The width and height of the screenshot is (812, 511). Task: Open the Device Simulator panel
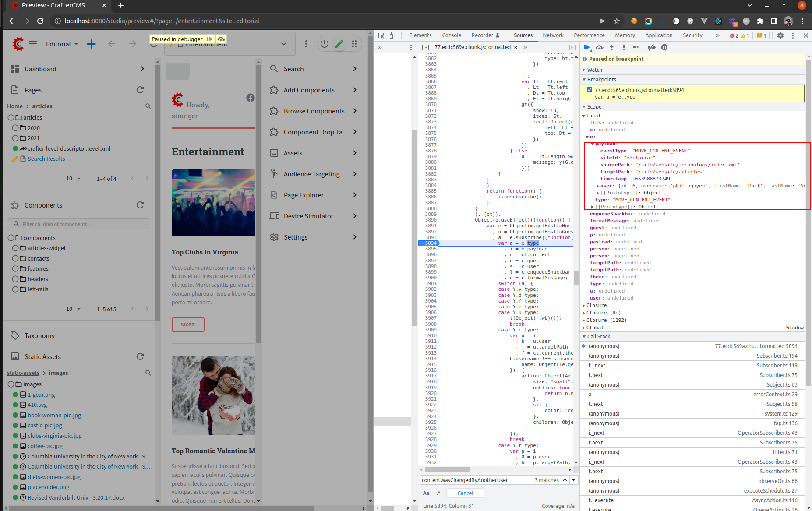tap(308, 216)
